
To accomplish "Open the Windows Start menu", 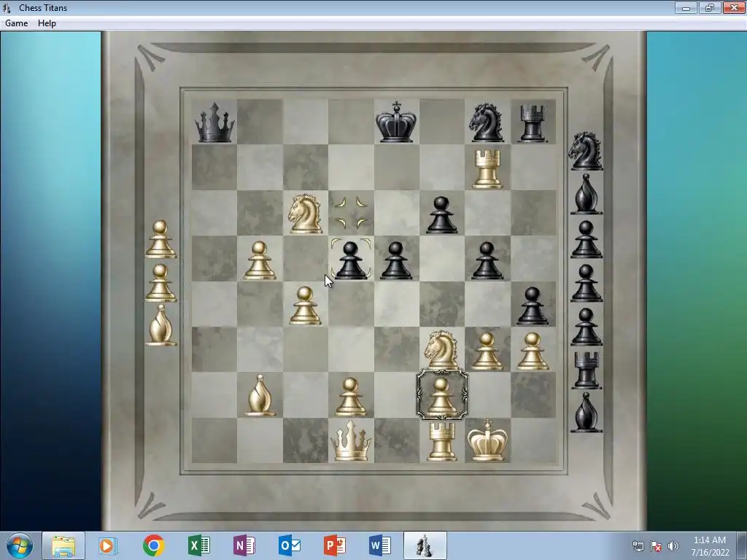I will (20, 545).
